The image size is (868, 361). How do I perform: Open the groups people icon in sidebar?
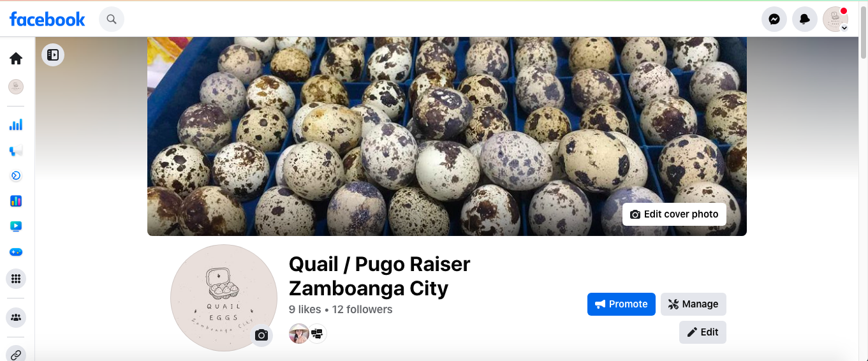point(16,317)
